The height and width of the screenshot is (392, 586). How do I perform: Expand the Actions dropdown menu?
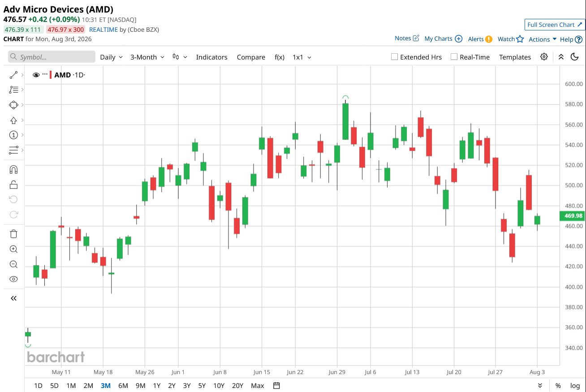pos(543,39)
